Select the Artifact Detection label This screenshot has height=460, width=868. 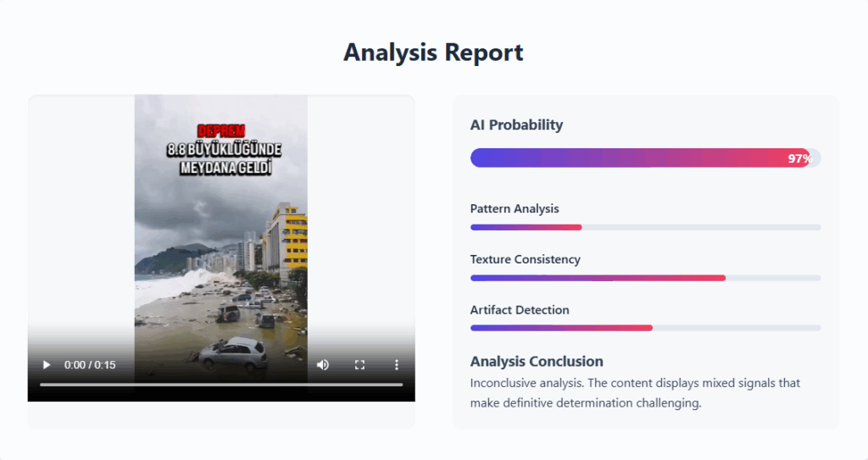click(x=520, y=310)
